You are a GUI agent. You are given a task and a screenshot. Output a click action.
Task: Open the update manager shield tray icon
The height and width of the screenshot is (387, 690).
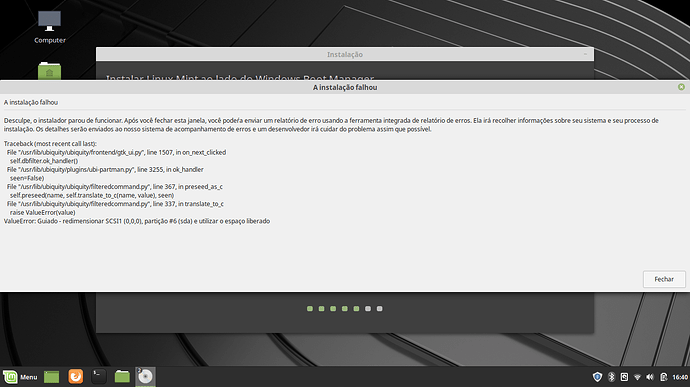(597, 377)
